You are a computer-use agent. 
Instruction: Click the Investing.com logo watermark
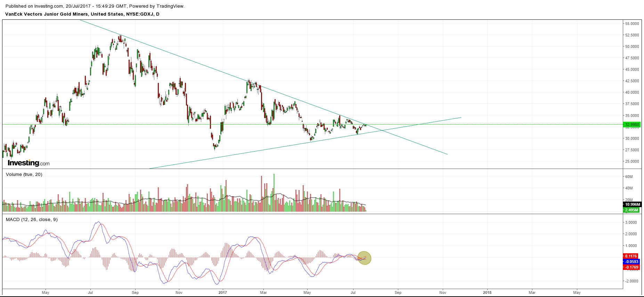[x=28, y=163]
